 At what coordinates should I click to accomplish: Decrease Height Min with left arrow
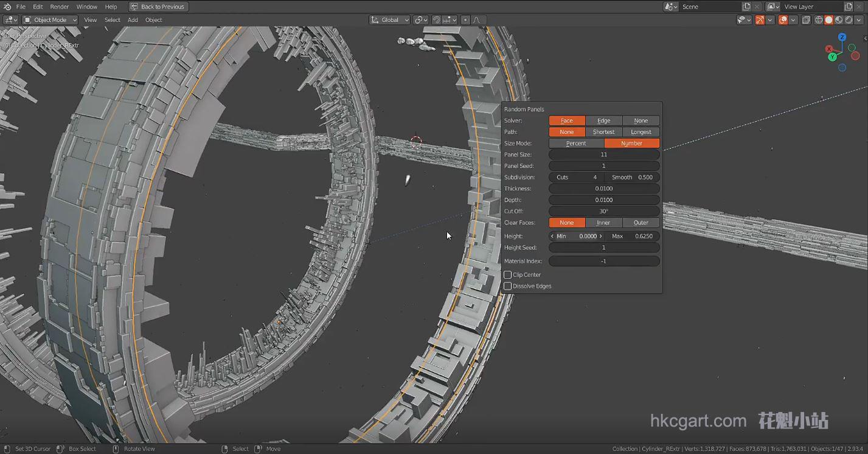coord(552,236)
